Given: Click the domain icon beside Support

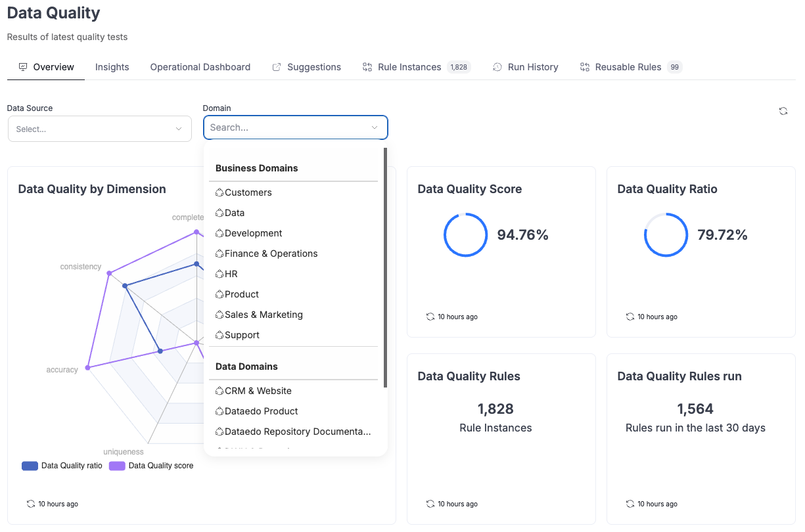Looking at the screenshot, I should [x=219, y=335].
